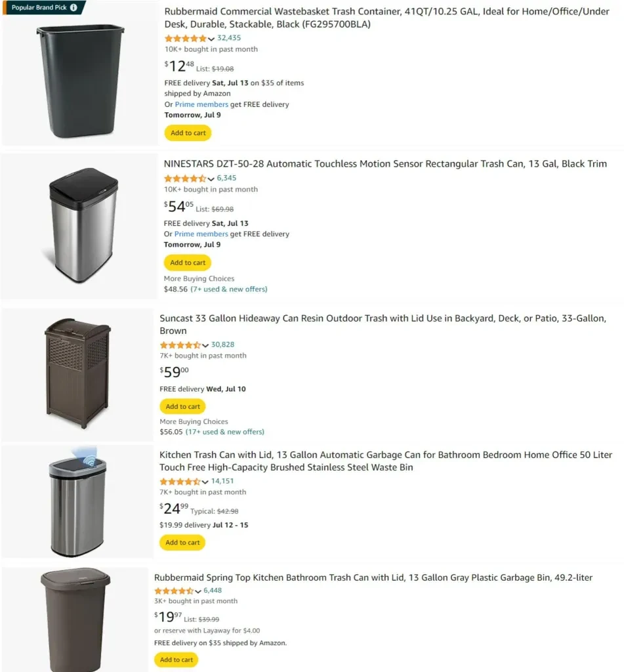Expand the rating chevron beside 6,345
Viewport: 624px width, 672px height.
[211, 178]
